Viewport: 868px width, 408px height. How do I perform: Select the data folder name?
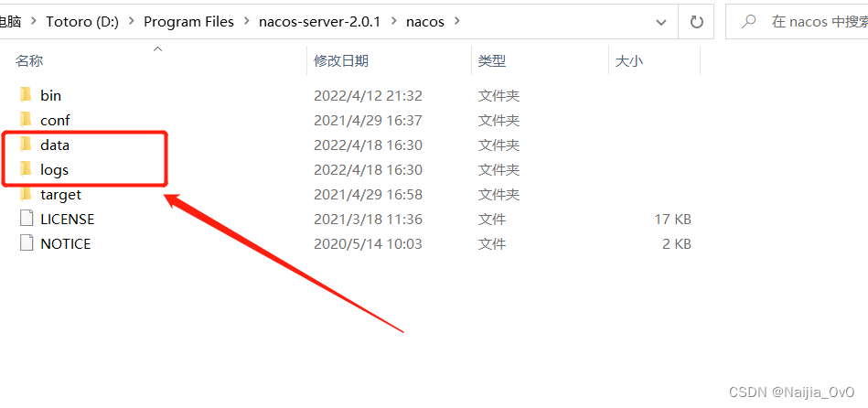tap(54, 145)
